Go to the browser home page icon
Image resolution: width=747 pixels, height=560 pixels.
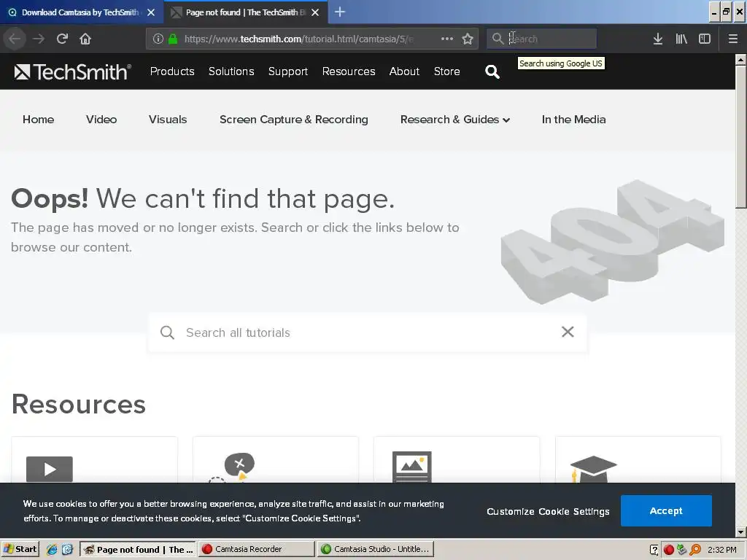(85, 39)
